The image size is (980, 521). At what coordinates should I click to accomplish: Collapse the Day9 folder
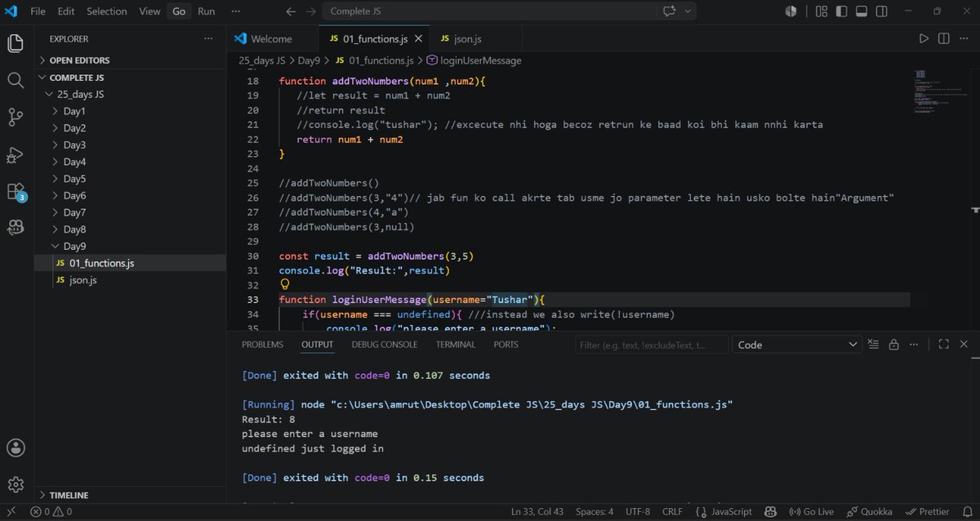[131, 246]
